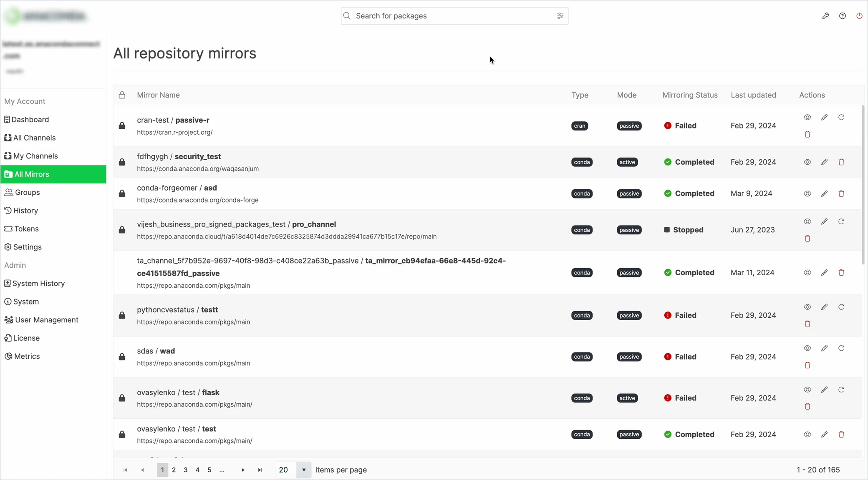The image size is (868, 480).
Task: Open the wrench tools icon in header
Action: [825, 16]
